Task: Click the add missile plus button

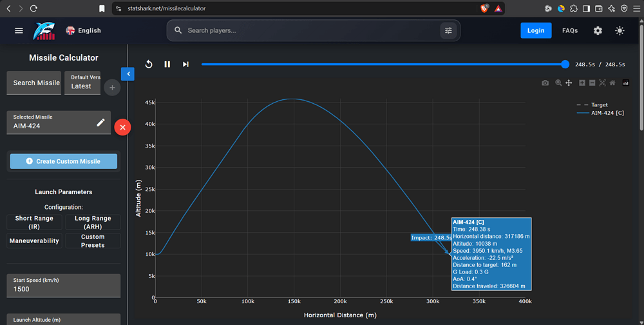Action: pyautogui.click(x=112, y=88)
